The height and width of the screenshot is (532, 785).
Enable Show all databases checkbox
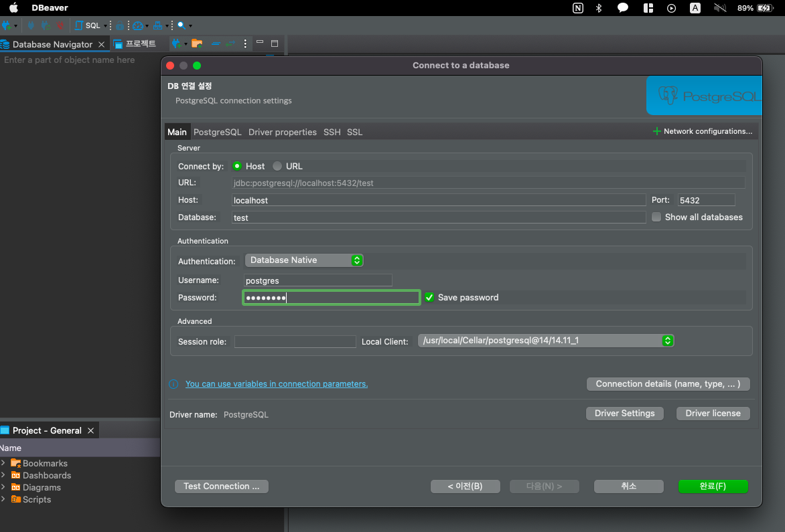tap(656, 217)
